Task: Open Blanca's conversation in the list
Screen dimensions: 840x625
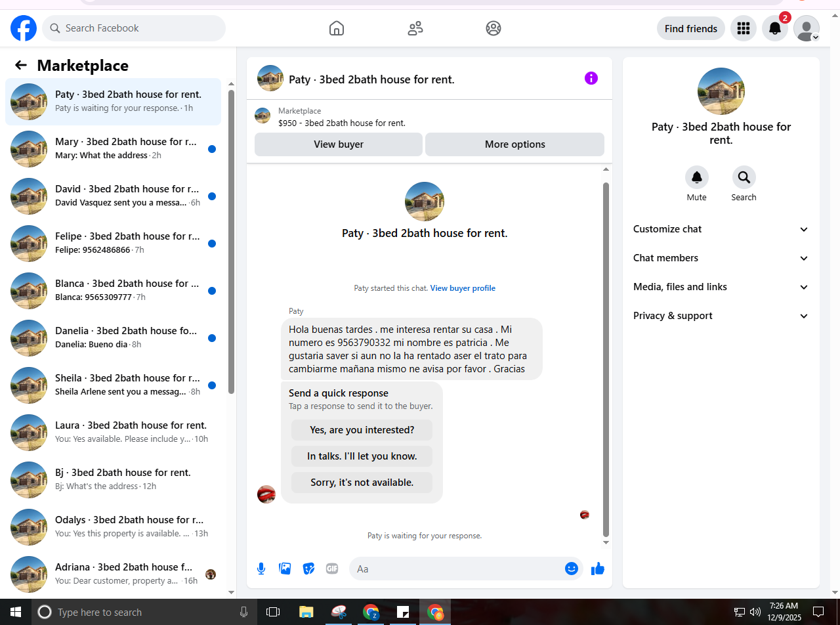Action: [x=113, y=291]
